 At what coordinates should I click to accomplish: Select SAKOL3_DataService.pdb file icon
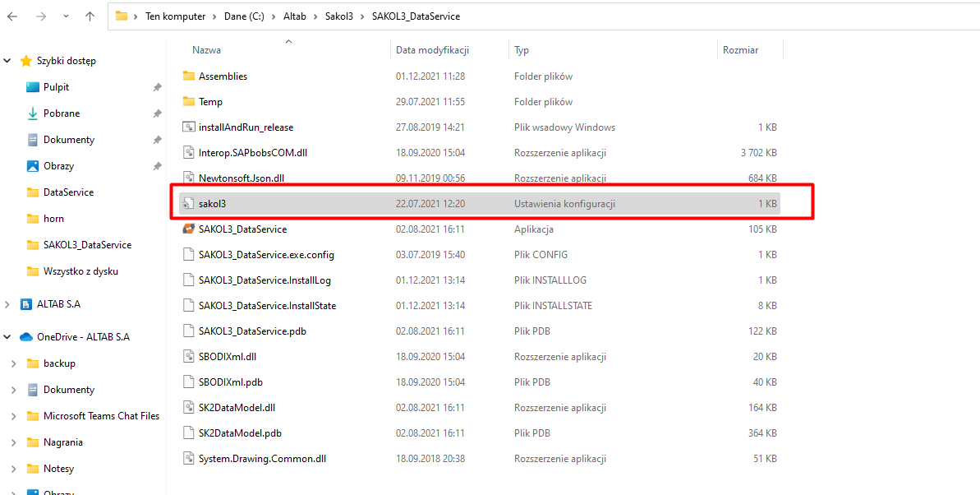[x=189, y=331]
